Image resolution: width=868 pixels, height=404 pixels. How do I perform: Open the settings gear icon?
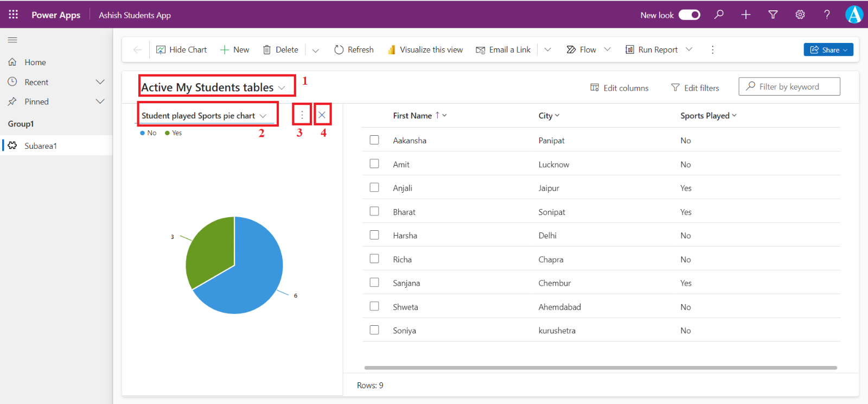click(x=800, y=15)
